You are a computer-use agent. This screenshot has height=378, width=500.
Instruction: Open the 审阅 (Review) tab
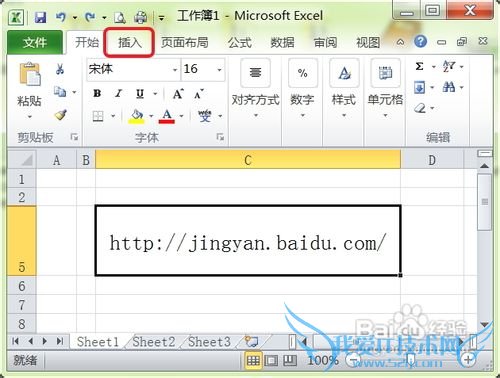tap(325, 42)
